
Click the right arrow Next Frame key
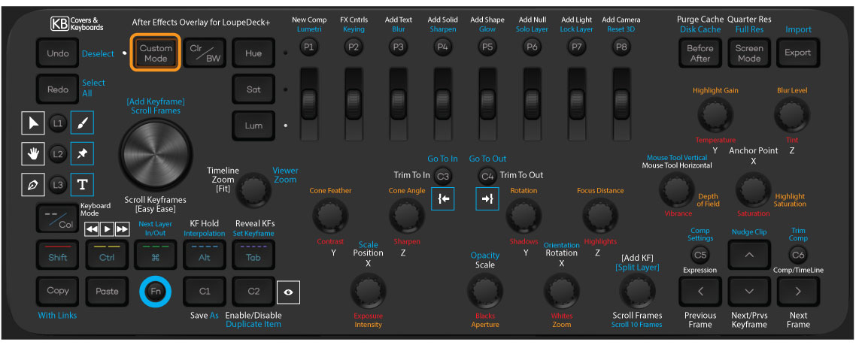click(x=798, y=291)
